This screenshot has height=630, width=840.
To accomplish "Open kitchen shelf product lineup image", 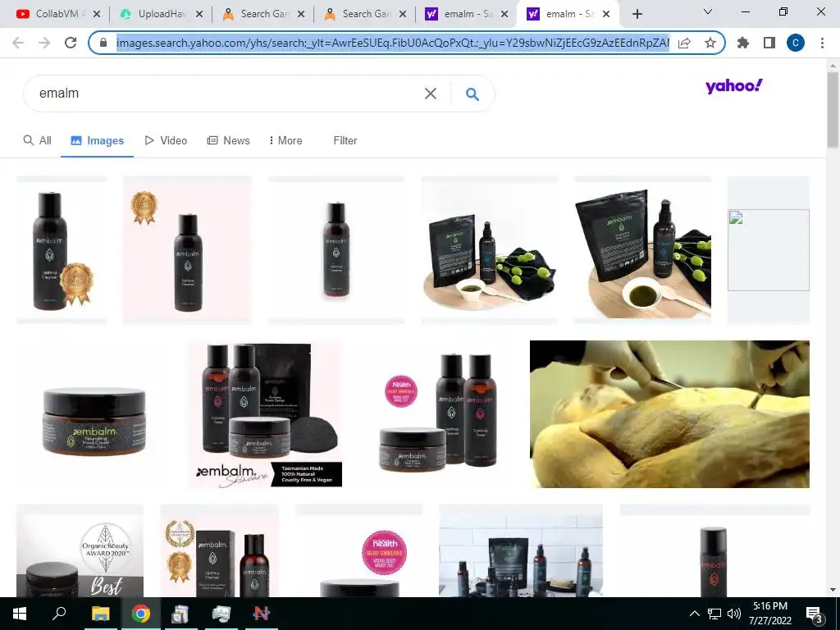I will [521, 550].
